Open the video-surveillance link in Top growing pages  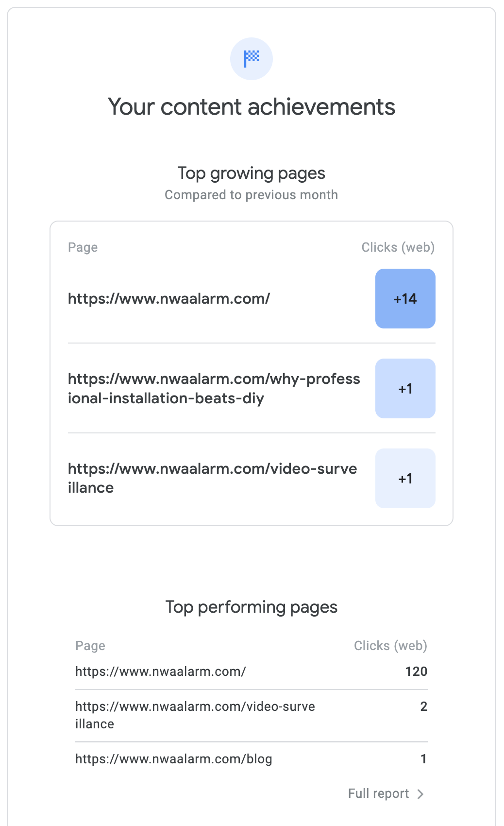(212, 478)
